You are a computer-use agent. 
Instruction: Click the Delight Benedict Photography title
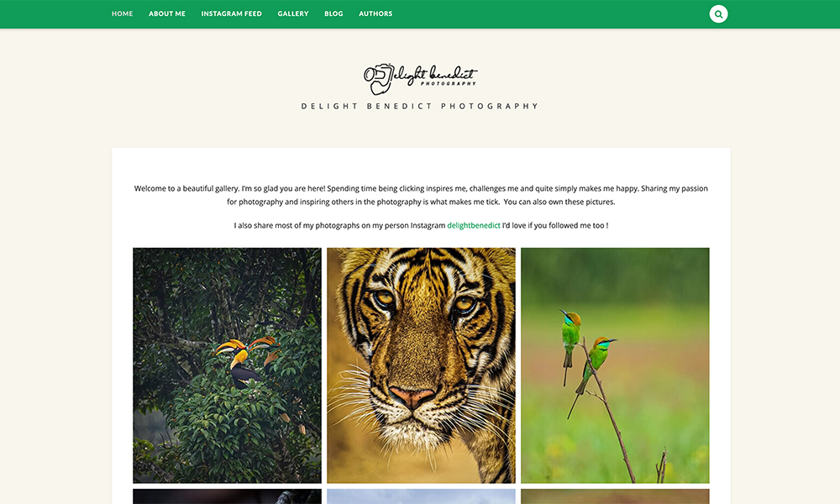[420, 106]
